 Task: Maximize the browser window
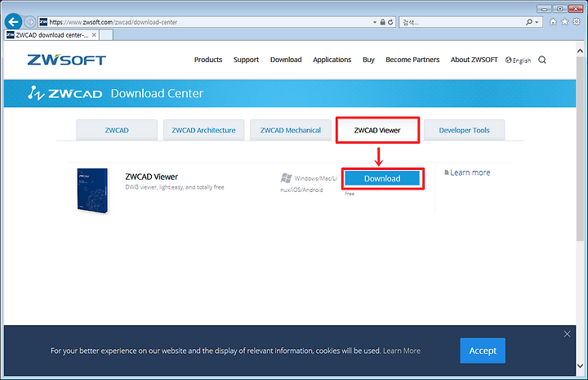560,9
